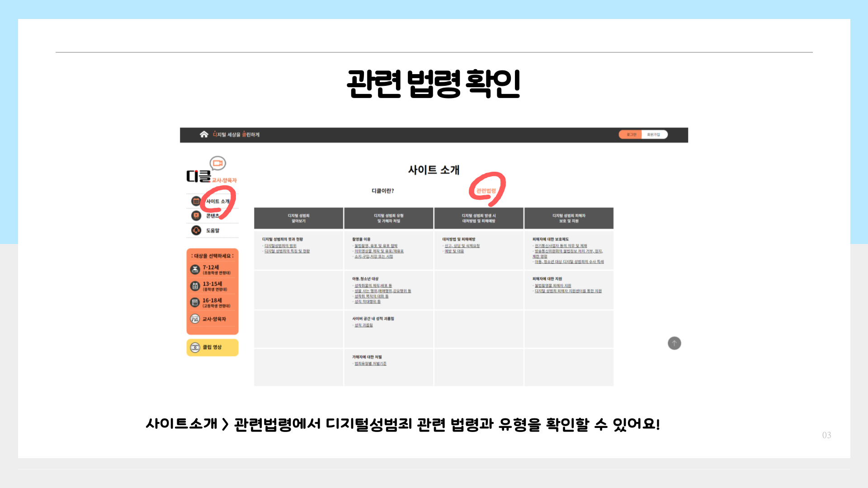Switch to the 관련법령 tab

(x=486, y=190)
